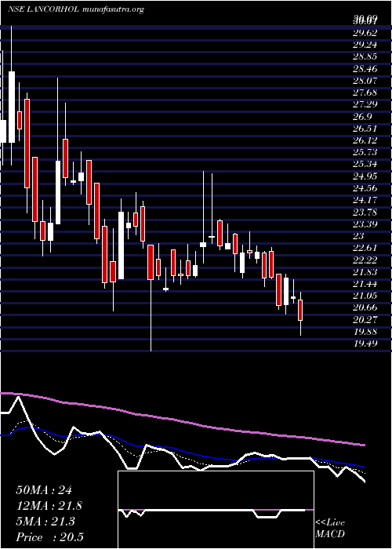Click the 24.17 price axis label

click(365, 200)
